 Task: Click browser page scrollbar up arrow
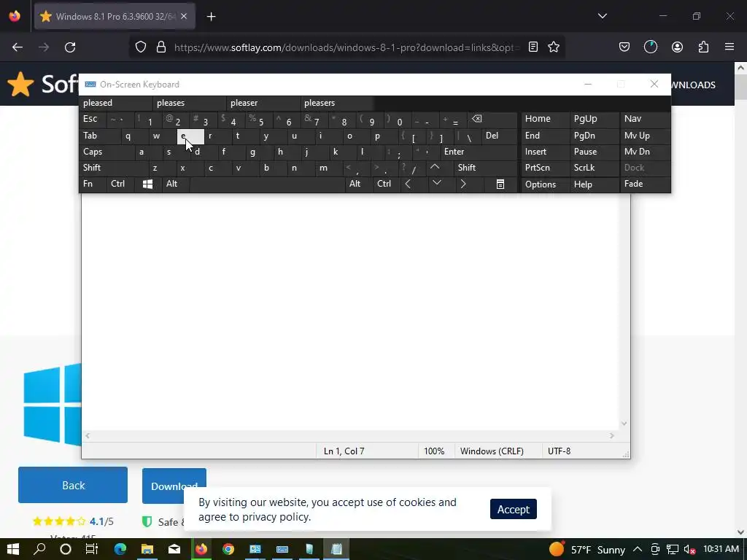click(741, 68)
